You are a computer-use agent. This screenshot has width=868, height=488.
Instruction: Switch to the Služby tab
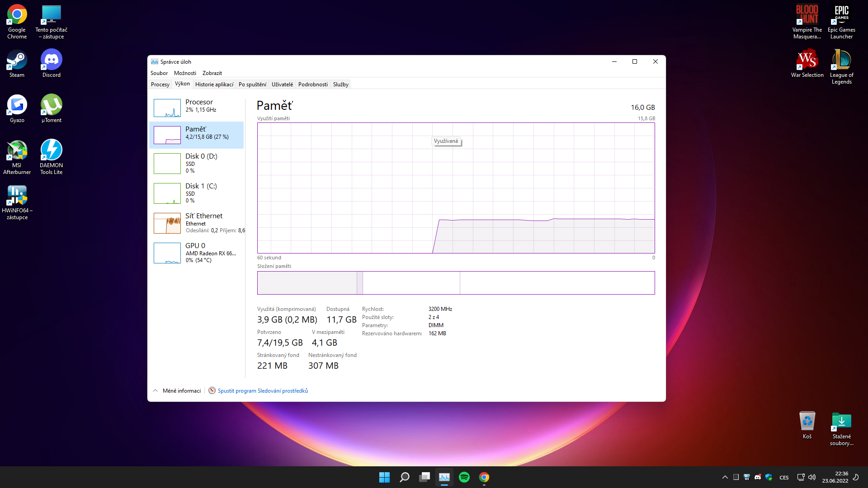(x=340, y=84)
